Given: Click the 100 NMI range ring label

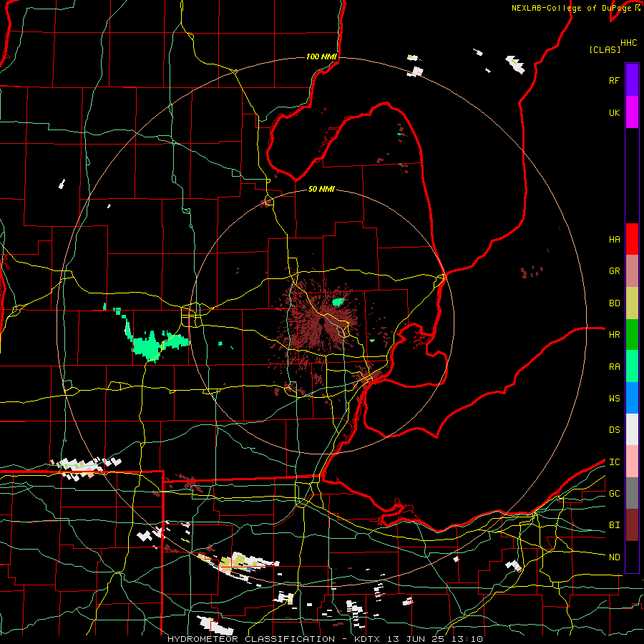Looking at the screenshot, I should coord(321,57).
